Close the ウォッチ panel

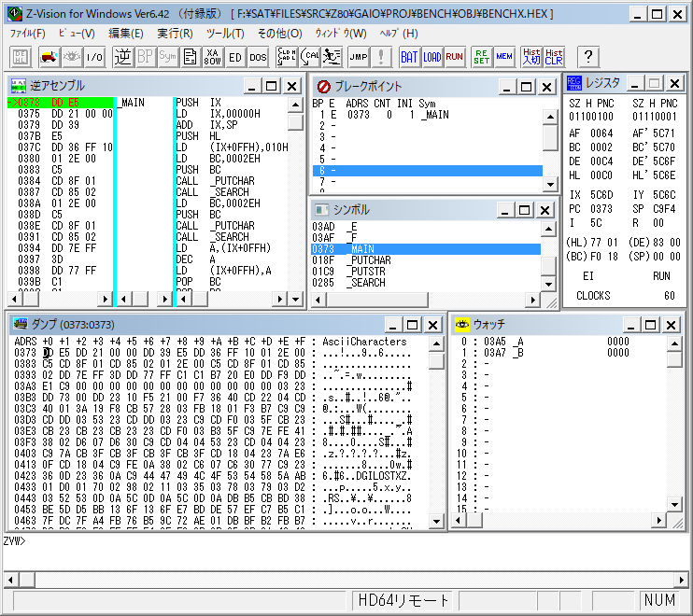click(671, 326)
